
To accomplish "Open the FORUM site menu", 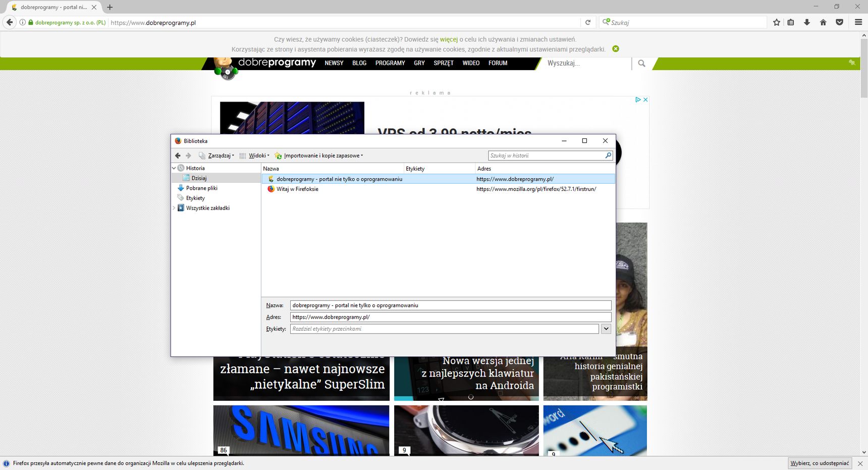I will click(498, 63).
